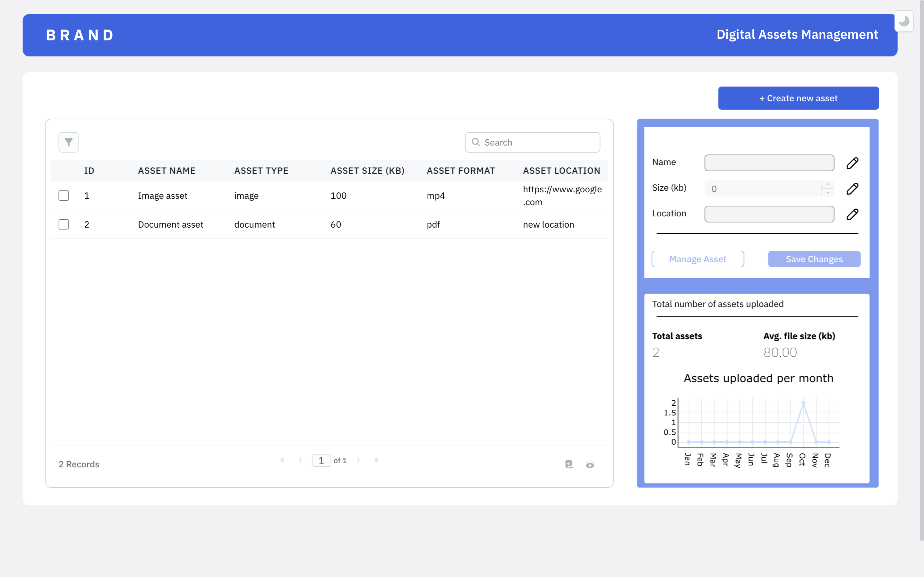Viewport: 924px width, 577px height.
Task: Go to the next page arrow
Action: 358,460
